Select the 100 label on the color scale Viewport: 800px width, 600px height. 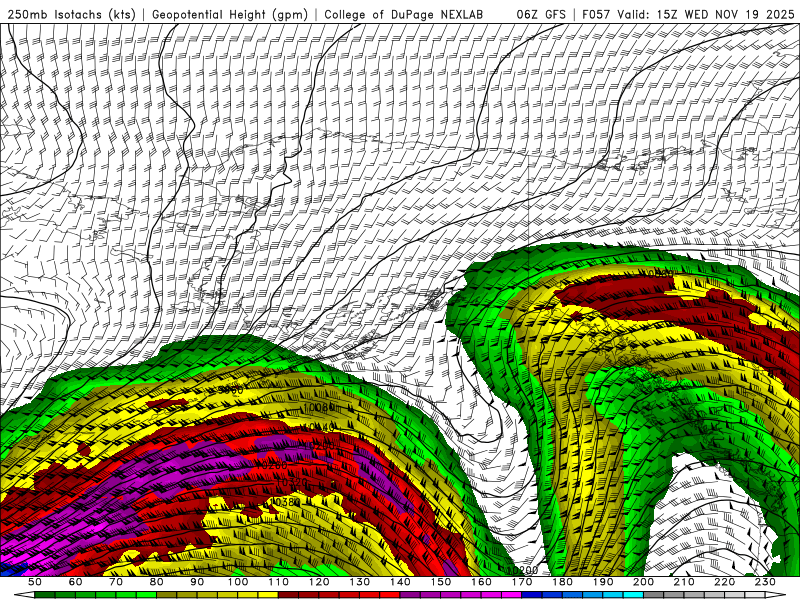238,582
